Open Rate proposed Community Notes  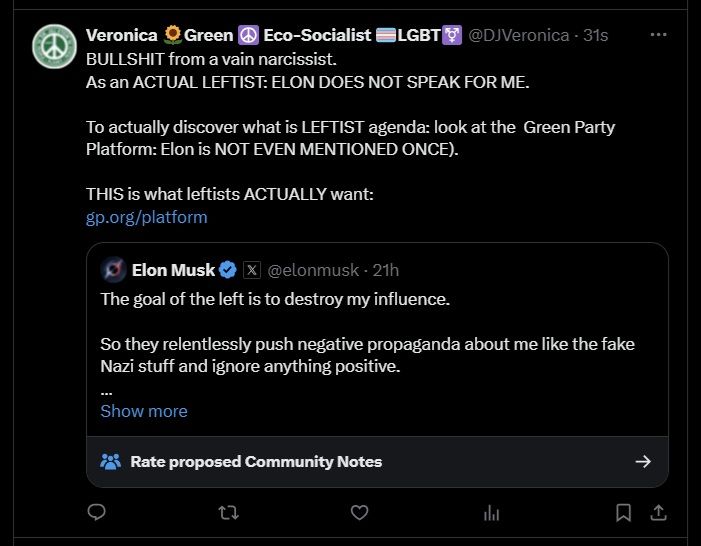[377, 461]
